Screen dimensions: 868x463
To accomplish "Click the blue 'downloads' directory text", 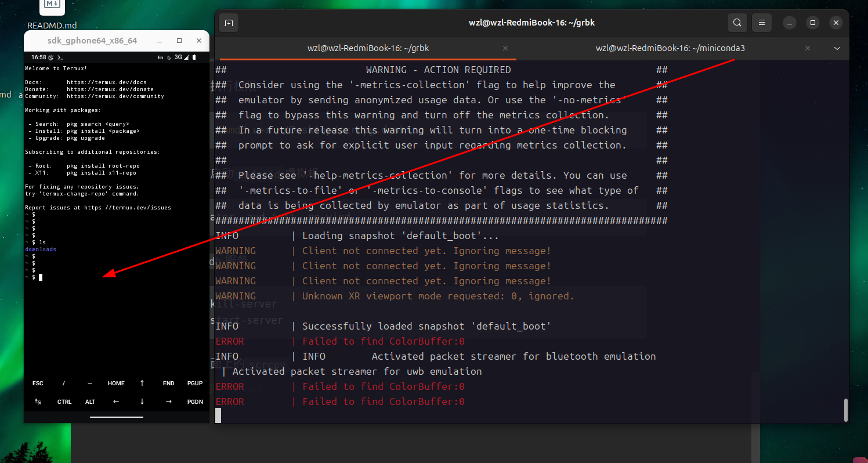I will (41, 249).
